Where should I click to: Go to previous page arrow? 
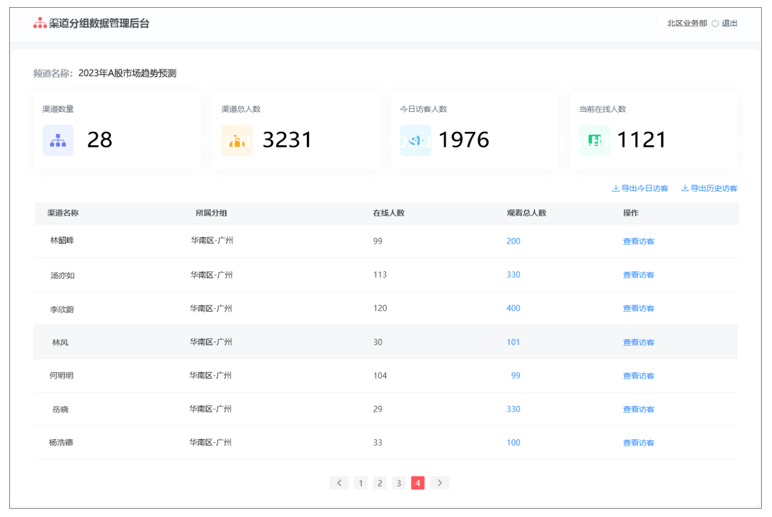[x=339, y=483]
